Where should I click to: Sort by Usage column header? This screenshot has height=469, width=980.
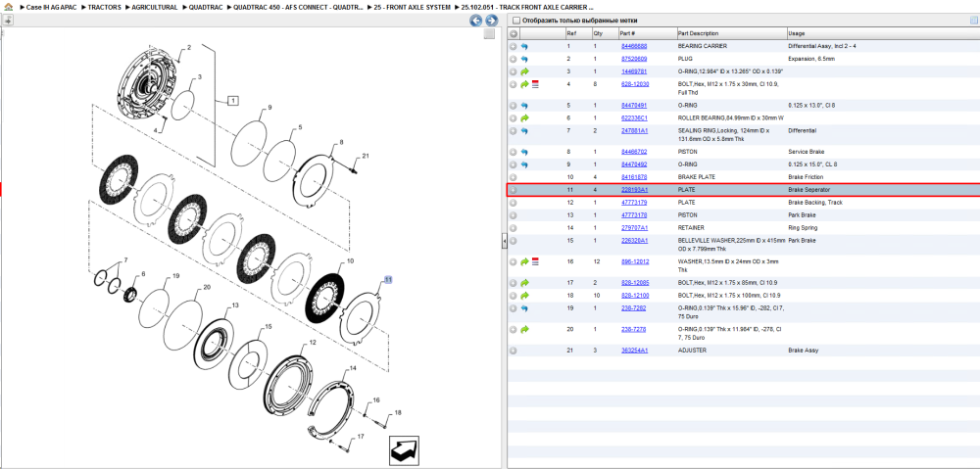coord(883,33)
